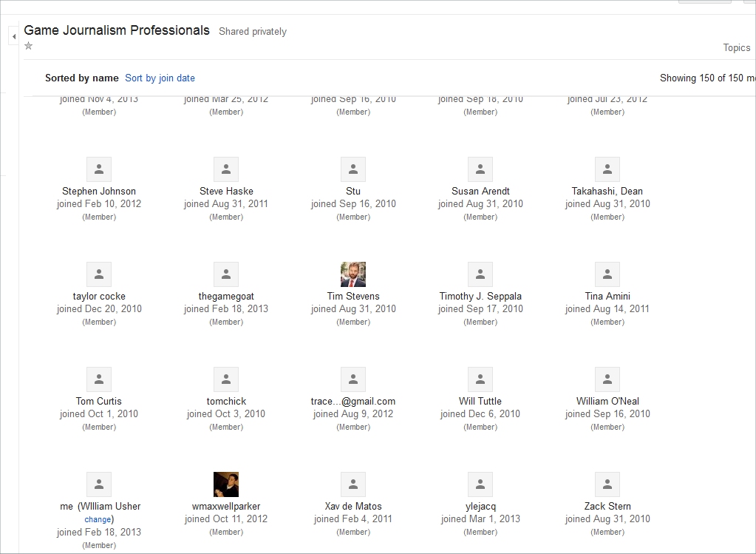The height and width of the screenshot is (554, 756).
Task: Click the change link under William Usher
Action: [x=98, y=519]
